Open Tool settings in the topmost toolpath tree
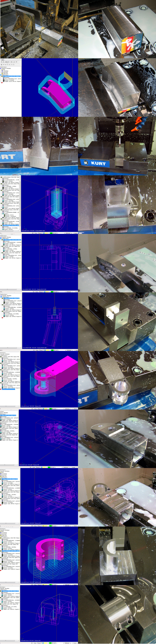The width and height of the screenshot is (156, 644). (6, 71)
